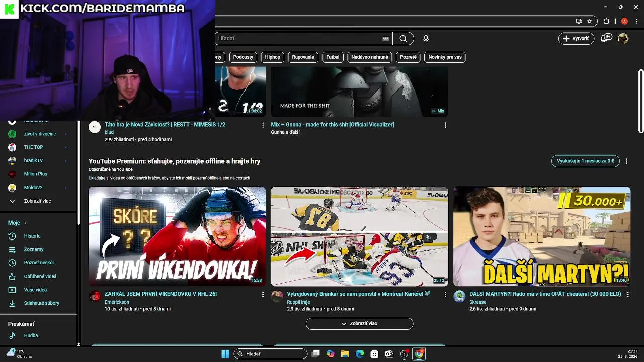Image resolution: width=644 pixels, height=362 pixels.
Task: Expand the Moje section chevron
Action: (26, 223)
